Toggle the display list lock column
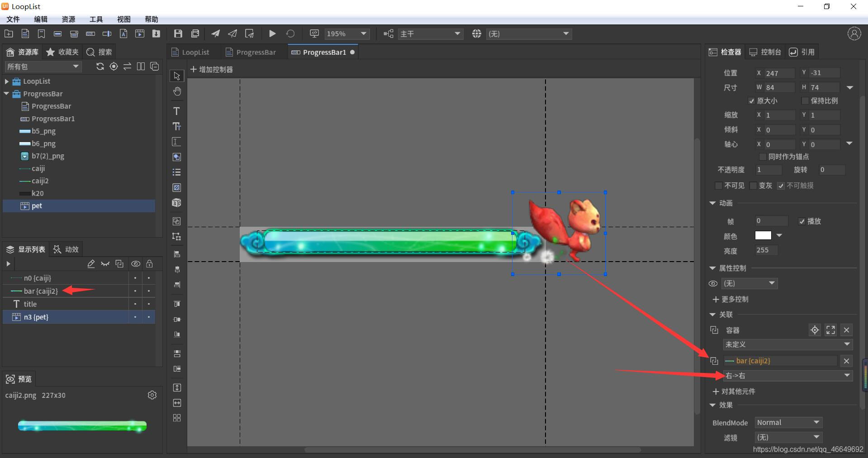This screenshot has width=868, height=458. 149,264
